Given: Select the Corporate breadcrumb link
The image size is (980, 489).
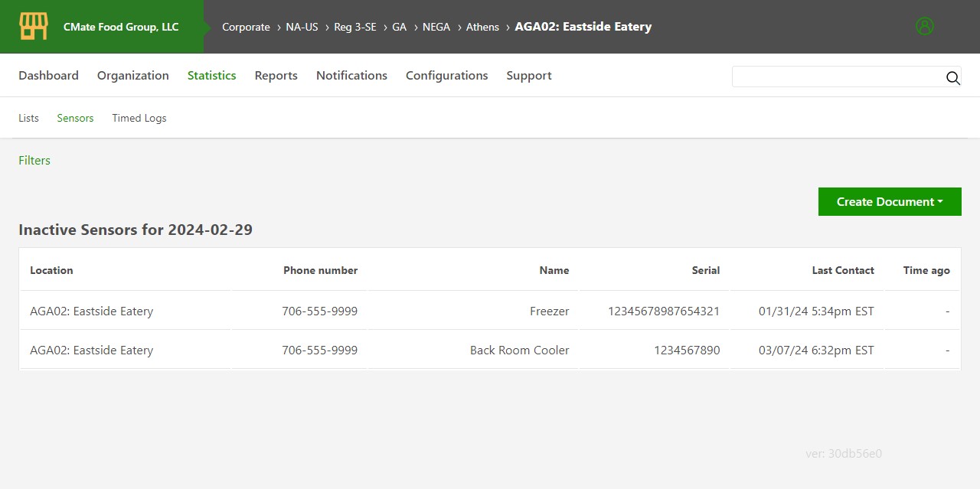Looking at the screenshot, I should coord(246,27).
